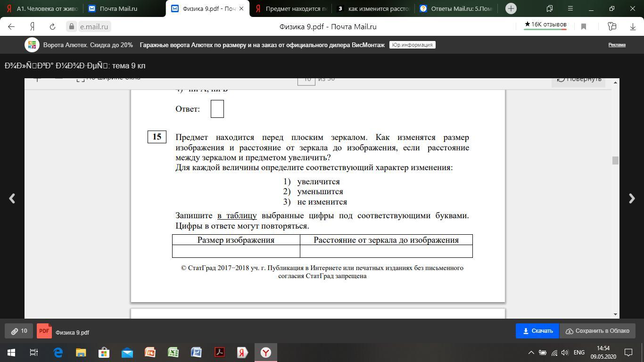Click empty cell under 'Размер изображения'
This screenshot has height=362, width=644.
coord(236,251)
